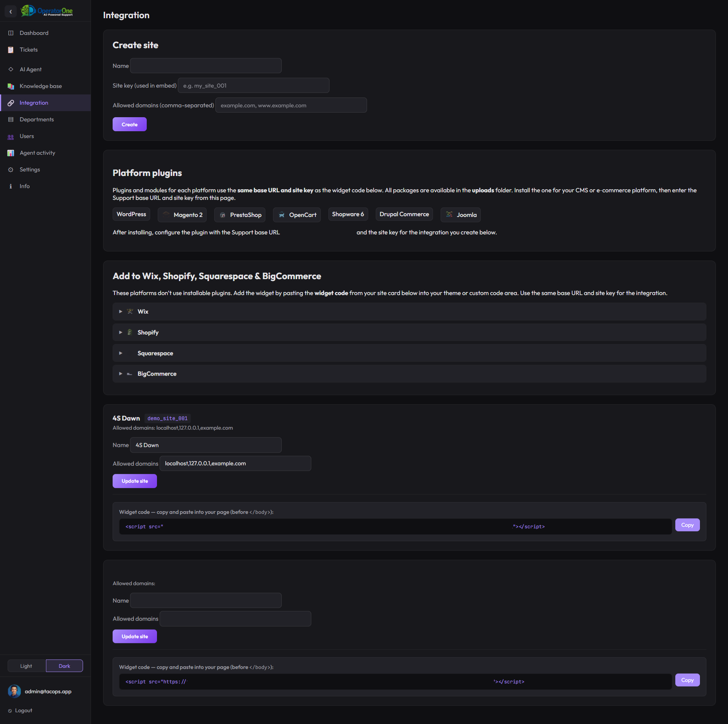Expand the BigCommerce instructions arrow
The width and height of the screenshot is (728, 724).
coord(121,374)
